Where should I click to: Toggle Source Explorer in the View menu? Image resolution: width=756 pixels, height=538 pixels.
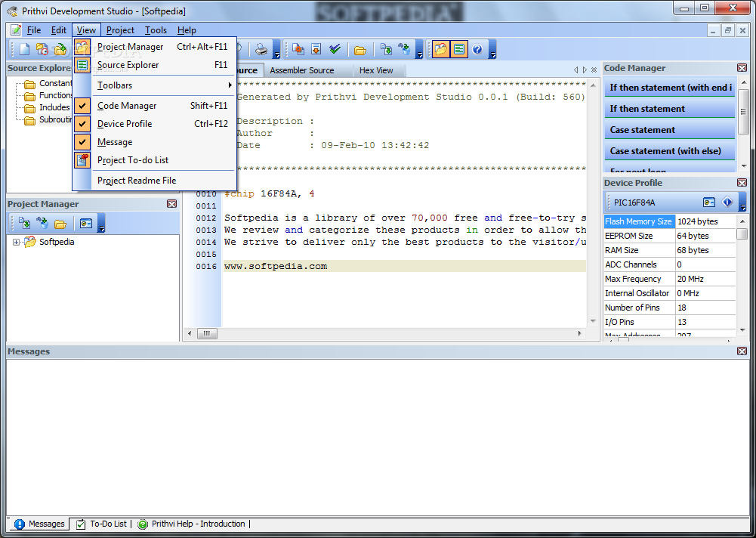point(154,65)
